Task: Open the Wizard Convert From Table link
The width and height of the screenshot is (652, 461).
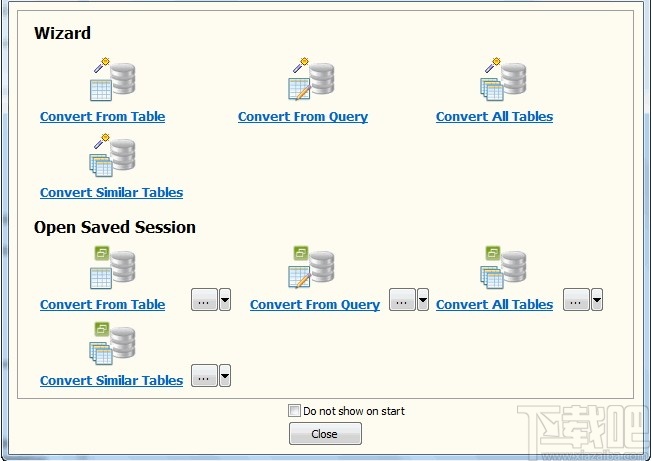Action: pos(102,117)
